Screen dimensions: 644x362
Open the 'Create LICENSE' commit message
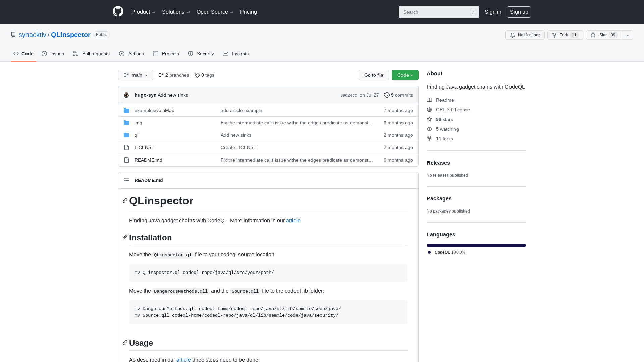(238, 147)
